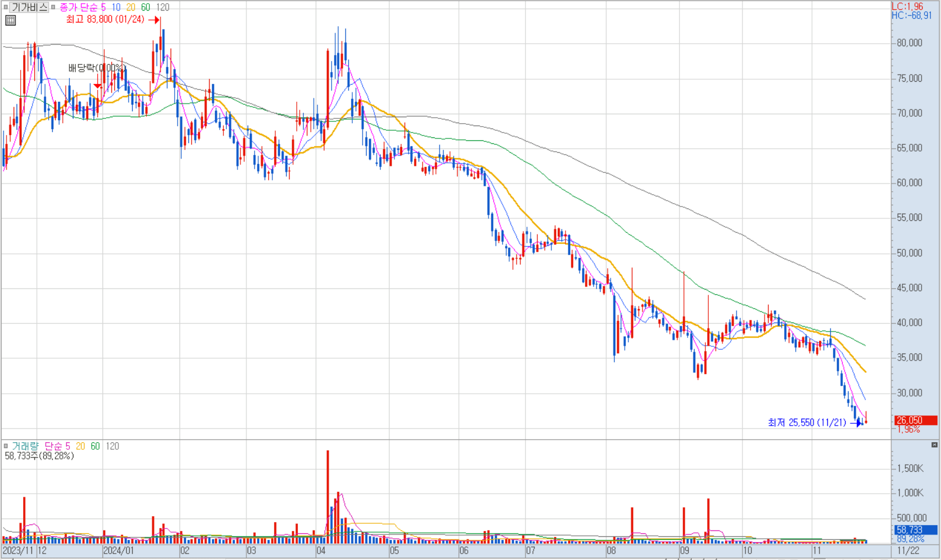Click the 55,000 price axis label
The width and height of the screenshot is (941, 560).
point(910,218)
